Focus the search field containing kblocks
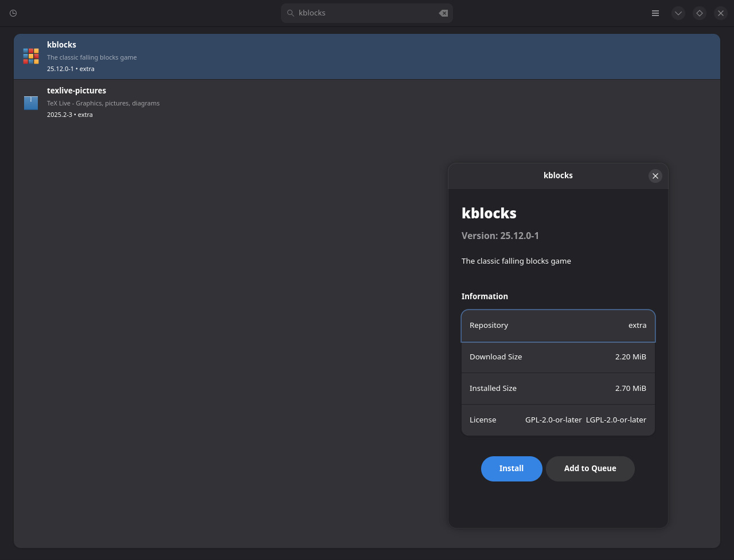This screenshot has width=734, height=560. tap(367, 13)
